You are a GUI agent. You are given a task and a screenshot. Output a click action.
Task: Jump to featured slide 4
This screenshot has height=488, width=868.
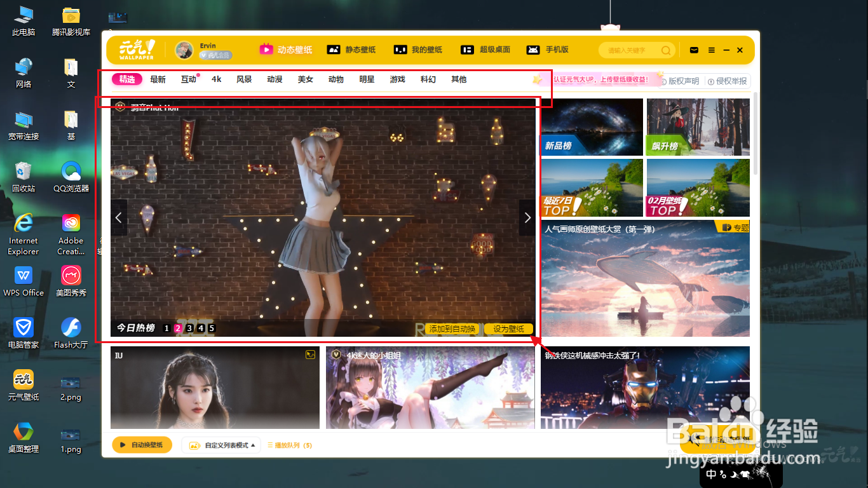[x=201, y=329]
